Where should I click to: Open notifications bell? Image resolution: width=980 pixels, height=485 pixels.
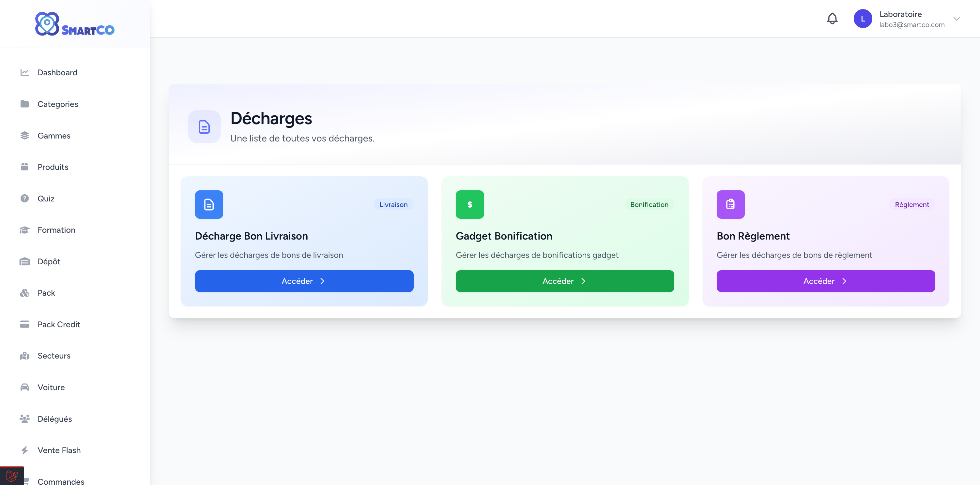(832, 19)
